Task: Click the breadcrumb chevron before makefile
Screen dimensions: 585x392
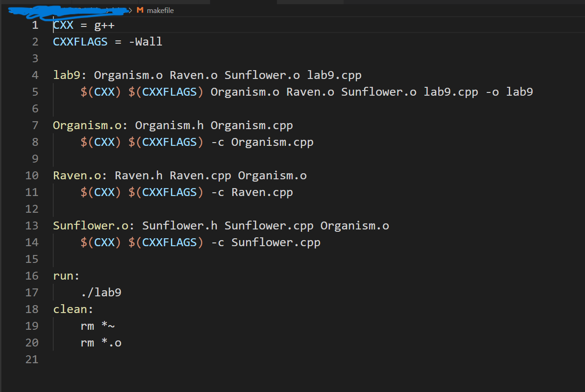Action: 131,10
